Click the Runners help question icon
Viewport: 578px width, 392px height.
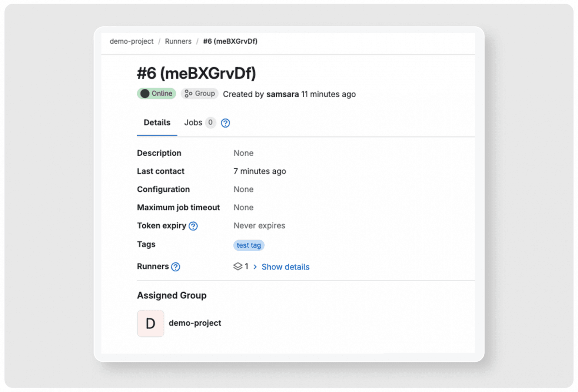176,267
